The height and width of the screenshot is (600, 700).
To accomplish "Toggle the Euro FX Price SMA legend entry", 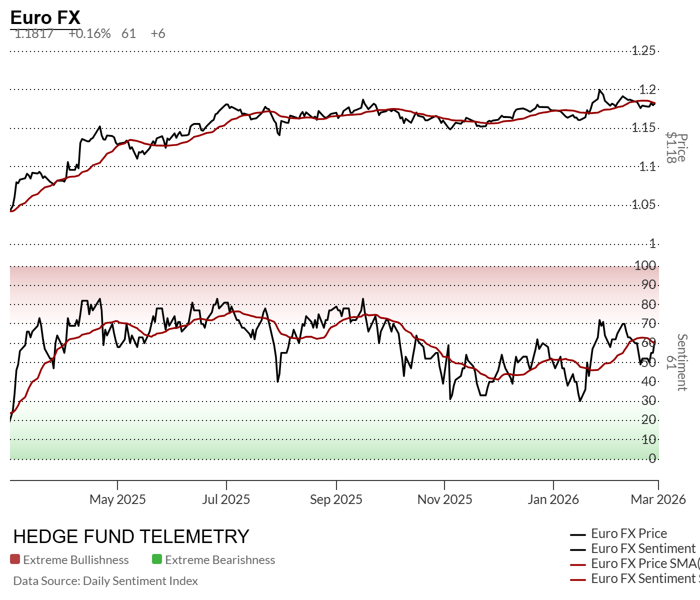I will click(645, 563).
